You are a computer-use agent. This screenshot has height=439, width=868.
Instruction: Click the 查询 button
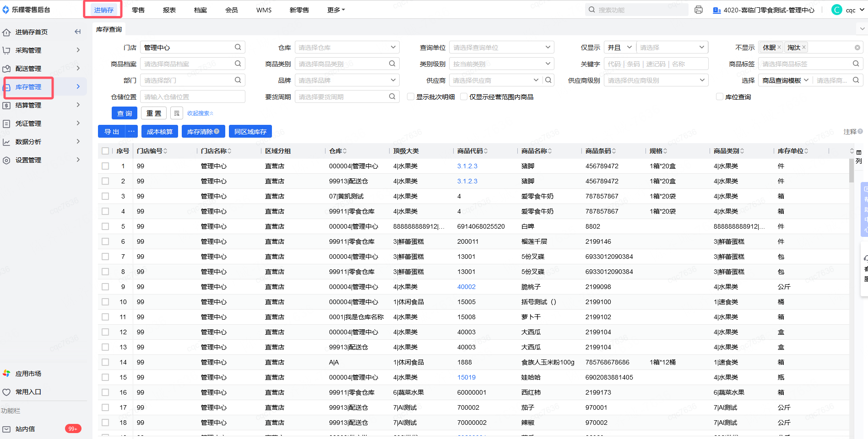click(125, 113)
